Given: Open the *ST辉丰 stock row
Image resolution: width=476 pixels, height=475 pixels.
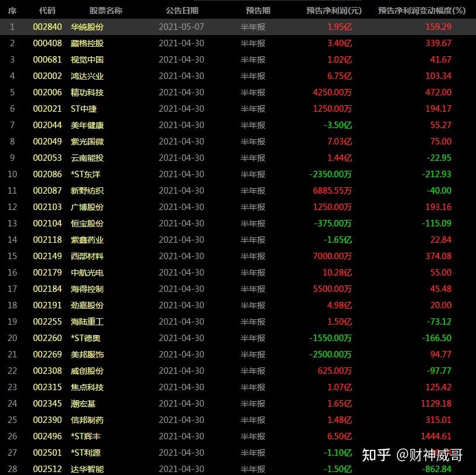Looking at the screenshot, I should [238, 436].
